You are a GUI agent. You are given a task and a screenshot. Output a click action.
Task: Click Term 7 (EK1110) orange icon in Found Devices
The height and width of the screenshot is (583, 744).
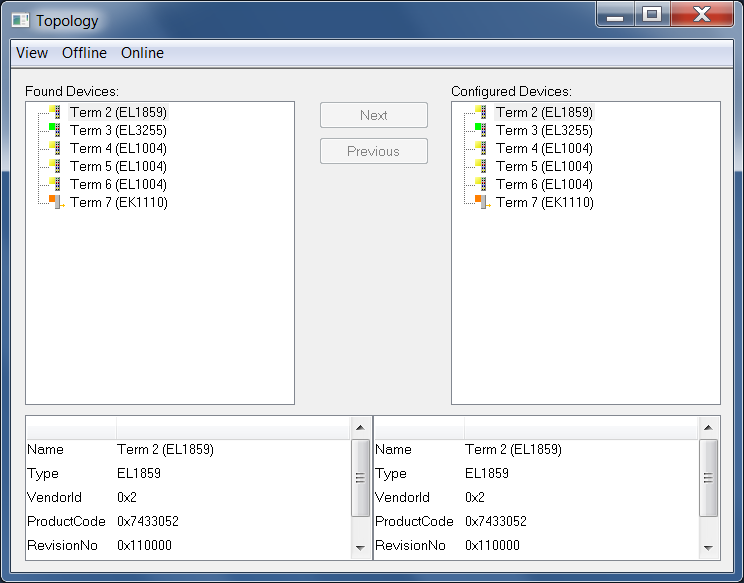pos(56,202)
